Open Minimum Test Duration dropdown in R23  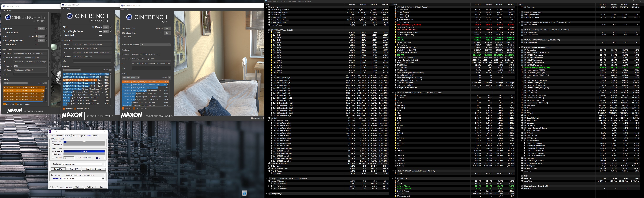tap(155, 45)
